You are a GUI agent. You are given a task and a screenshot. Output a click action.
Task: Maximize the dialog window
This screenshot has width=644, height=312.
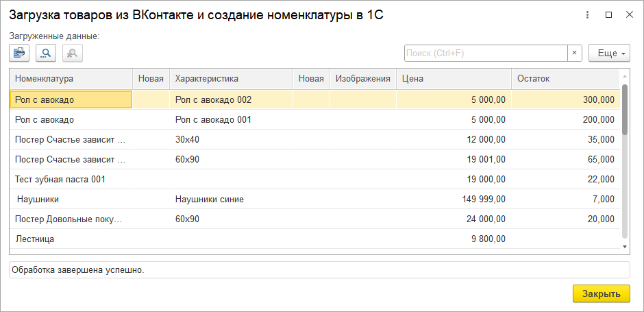click(609, 14)
